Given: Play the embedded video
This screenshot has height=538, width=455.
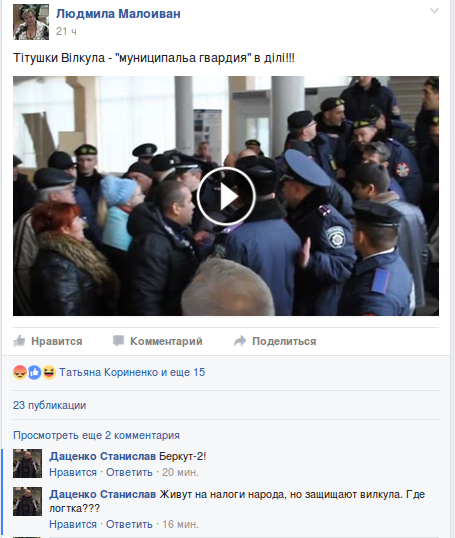Looking at the screenshot, I should pos(226,196).
